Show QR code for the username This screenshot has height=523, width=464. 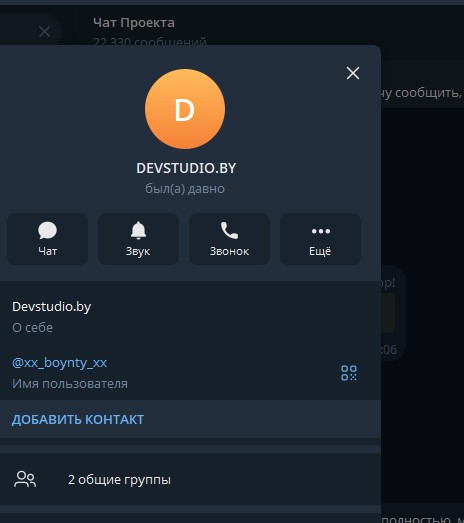coord(349,373)
